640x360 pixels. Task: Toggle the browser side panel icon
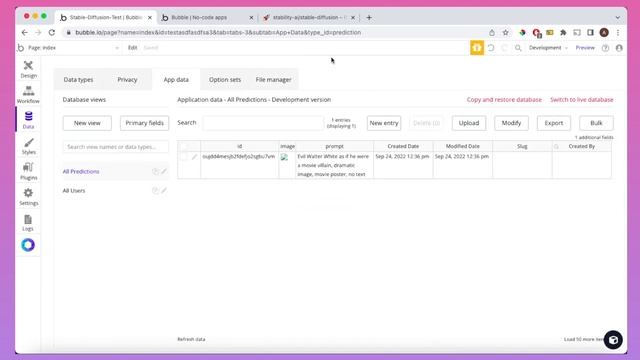(590, 33)
